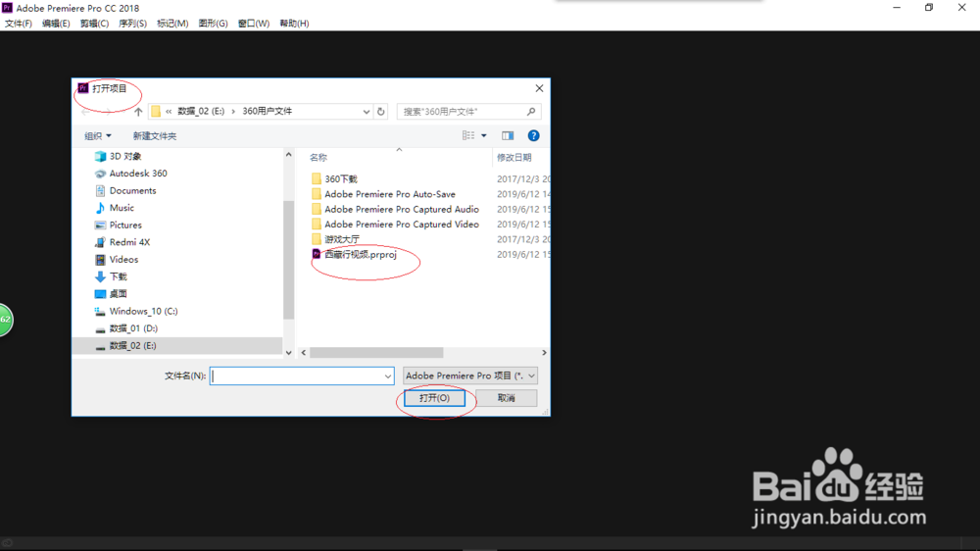
Task: Open the dialog help button
Action: 533,135
